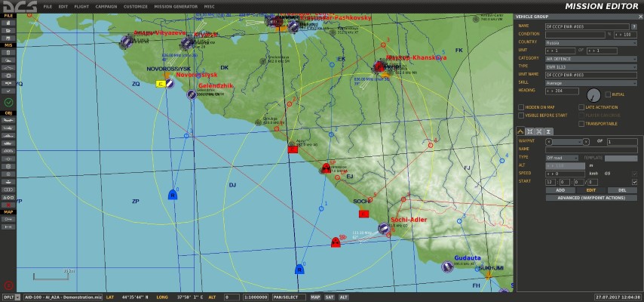Enable the Hidden on Map checkbox
644x302 pixels.
[x=521, y=107]
